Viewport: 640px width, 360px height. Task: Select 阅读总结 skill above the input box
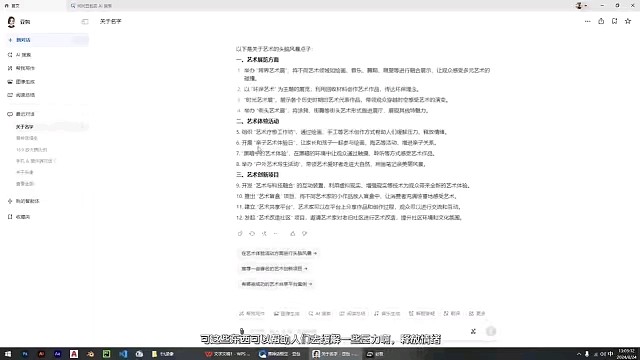tap(353, 313)
